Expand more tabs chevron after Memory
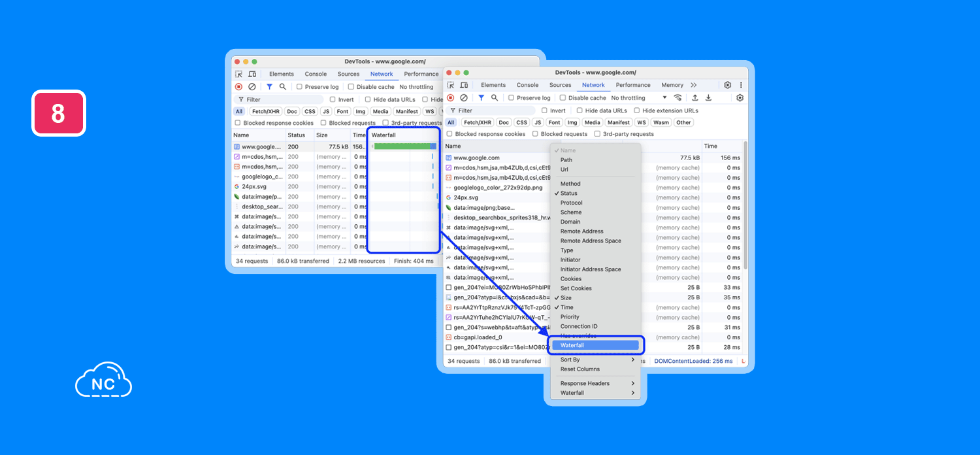980x455 pixels. (x=694, y=85)
